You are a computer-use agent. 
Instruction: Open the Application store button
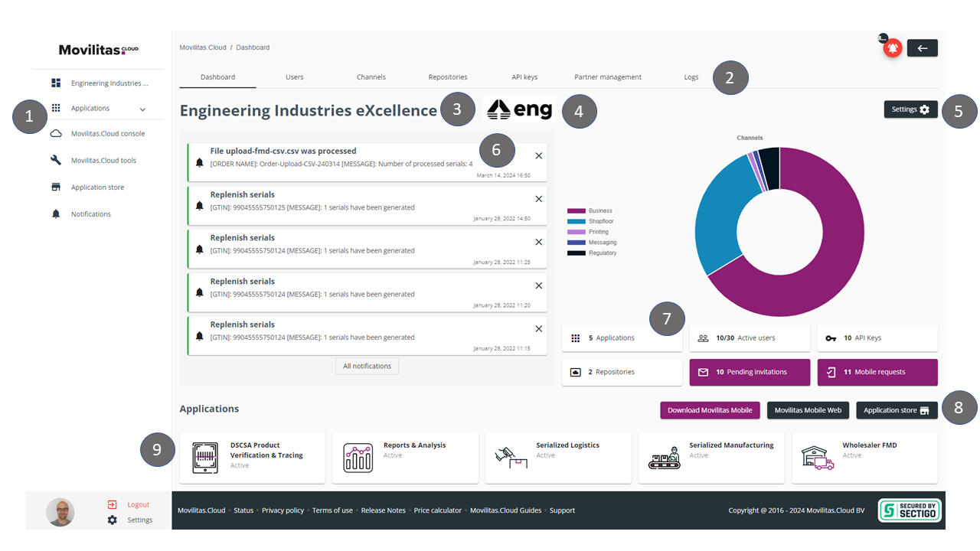point(897,410)
